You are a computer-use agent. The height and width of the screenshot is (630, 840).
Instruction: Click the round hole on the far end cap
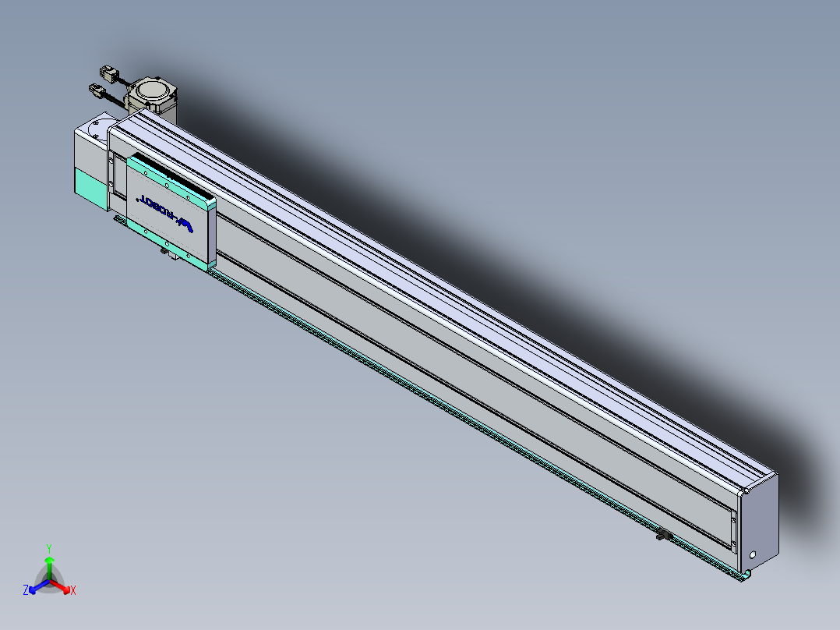753,555
